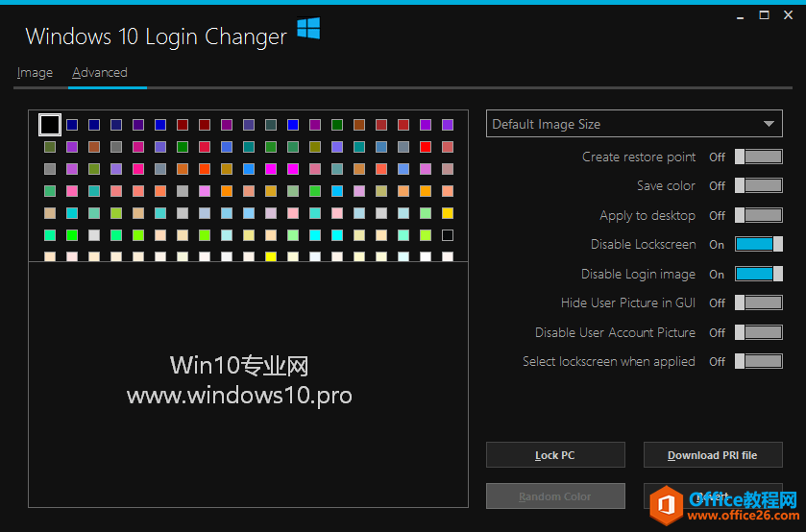
Task: Choose the deep sky blue swatch, fourth row
Action: [x=337, y=191]
